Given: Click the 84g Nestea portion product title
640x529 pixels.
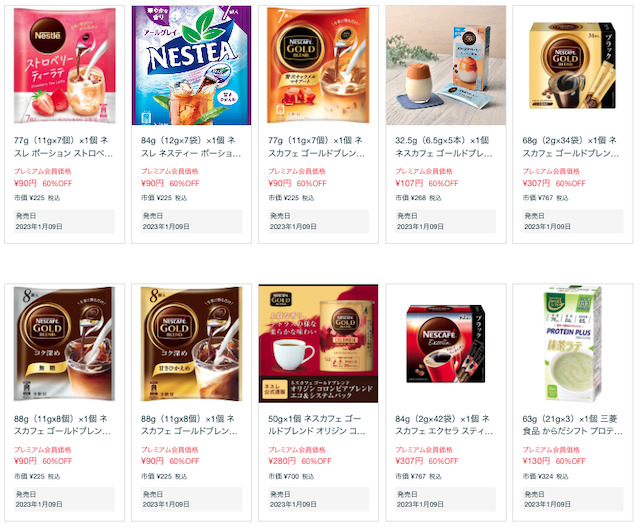Looking at the screenshot, I should coord(191,147).
